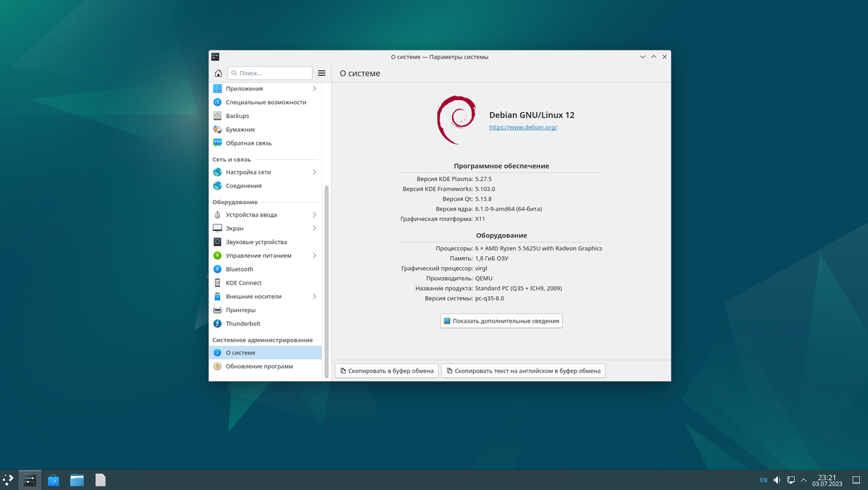Open Dolphin file manager from the taskbar

[x=77, y=479]
